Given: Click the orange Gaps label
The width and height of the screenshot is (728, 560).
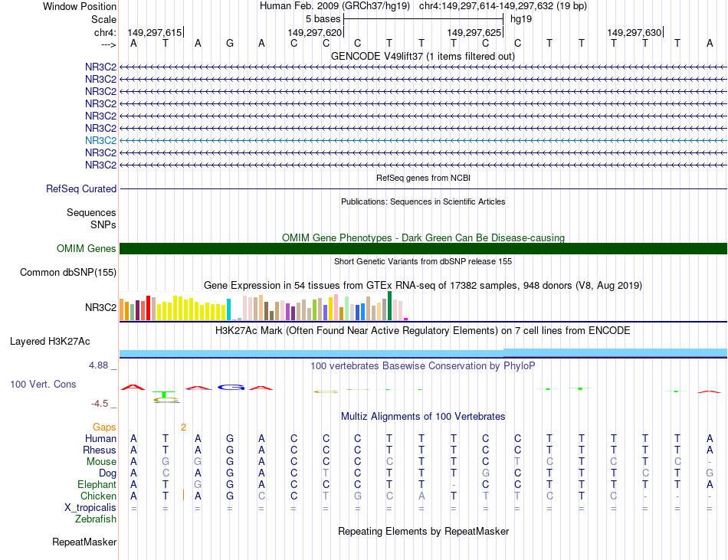Looking at the screenshot, I should 104,427.
